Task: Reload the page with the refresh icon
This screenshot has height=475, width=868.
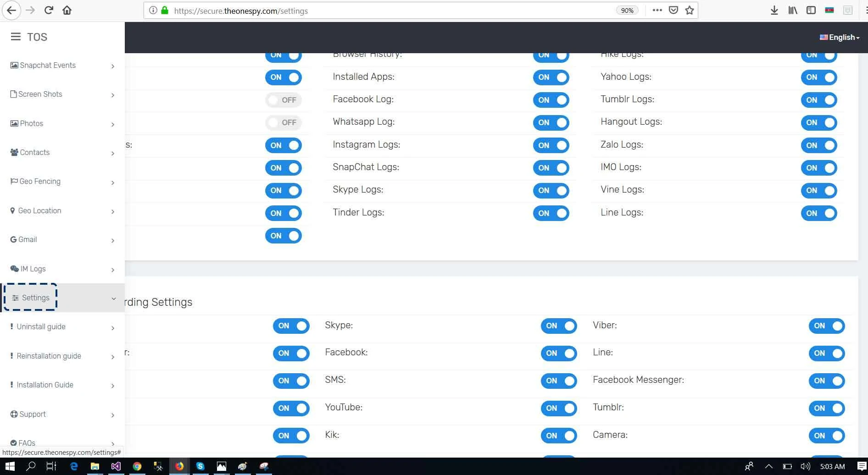Action: (x=49, y=10)
